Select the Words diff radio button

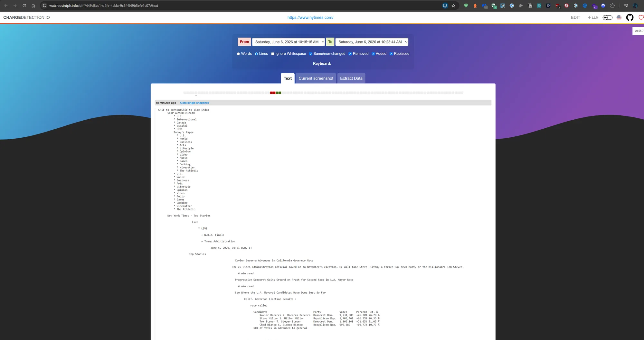(x=238, y=54)
